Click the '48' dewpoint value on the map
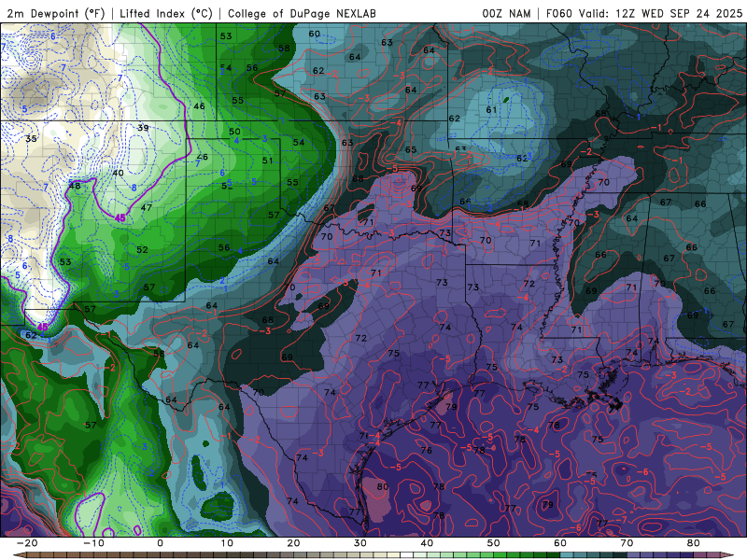Viewport: 747px width, 560px height. (75, 186)
